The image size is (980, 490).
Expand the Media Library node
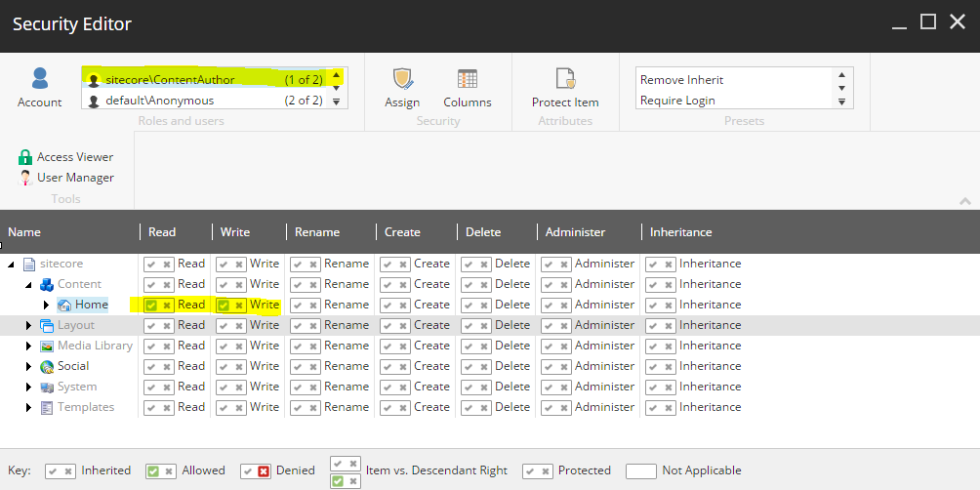28,346
